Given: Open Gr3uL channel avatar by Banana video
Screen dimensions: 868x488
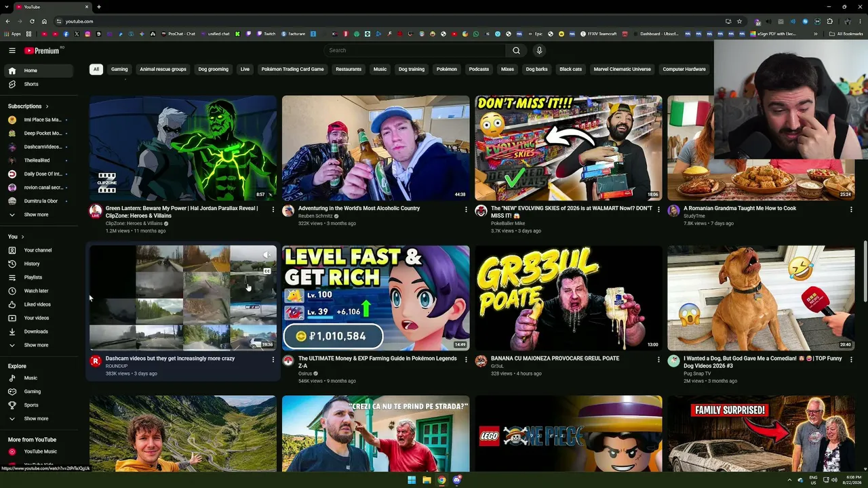Looking at the screenshot, I should 481,361.
